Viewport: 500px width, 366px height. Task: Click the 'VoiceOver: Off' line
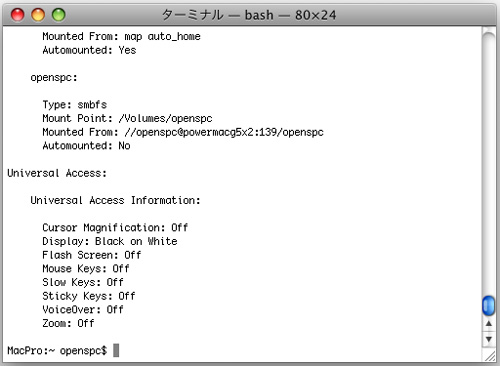[83, 310]
